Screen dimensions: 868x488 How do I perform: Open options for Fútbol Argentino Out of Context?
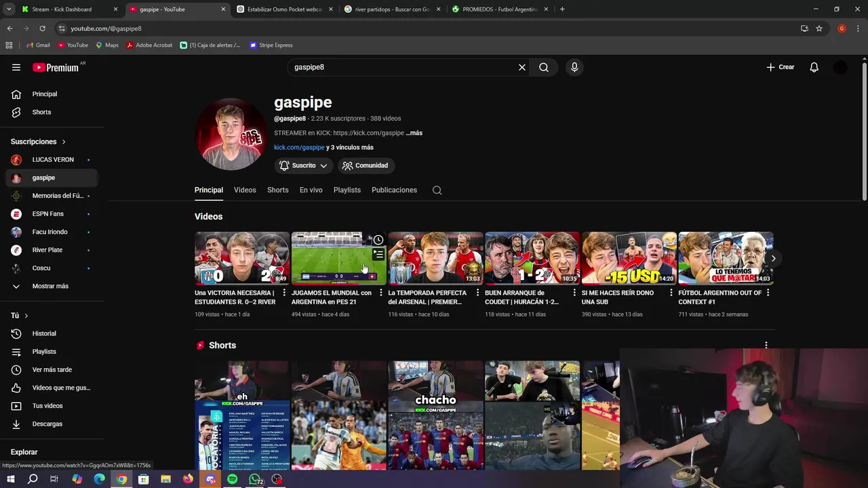(x=768, y=293)
